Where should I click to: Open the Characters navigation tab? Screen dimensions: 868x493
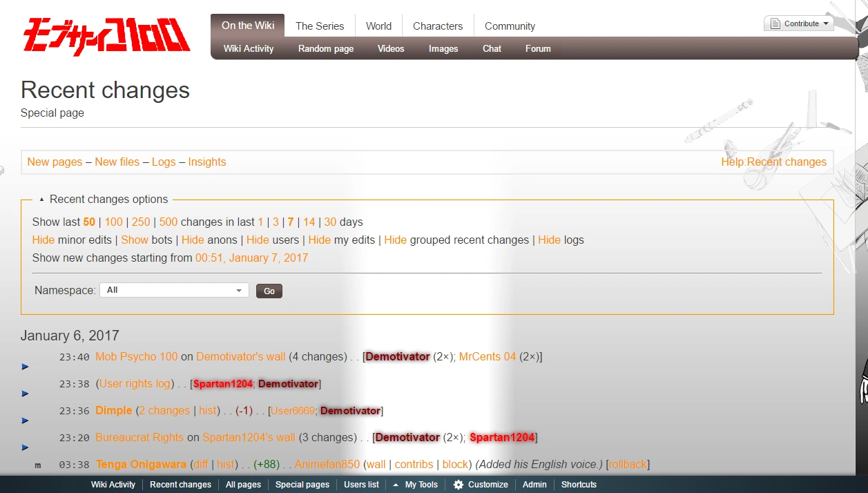tap(437, 26)
